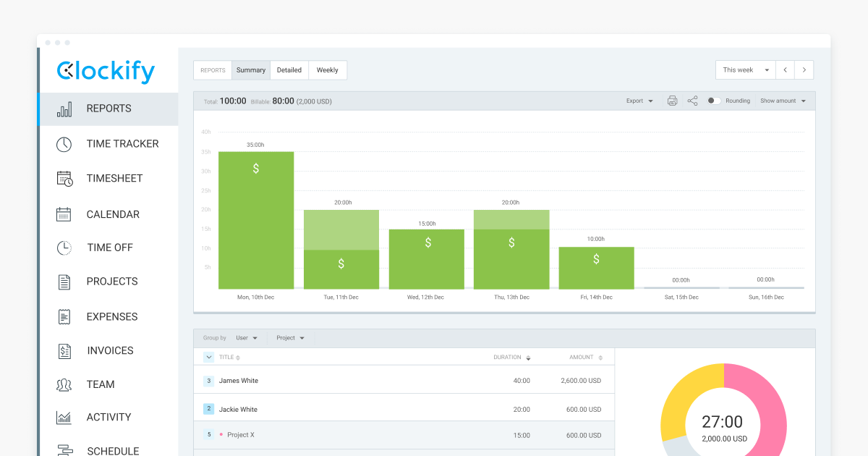
Task: Open the Expenses section
Action: pyautogui.click(x=64, y=316)
